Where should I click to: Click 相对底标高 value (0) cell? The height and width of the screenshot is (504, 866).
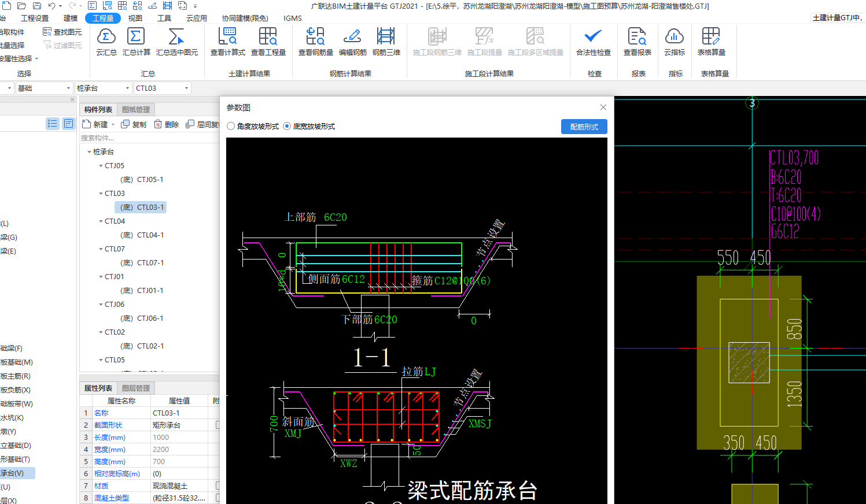[x=179, y=473]
